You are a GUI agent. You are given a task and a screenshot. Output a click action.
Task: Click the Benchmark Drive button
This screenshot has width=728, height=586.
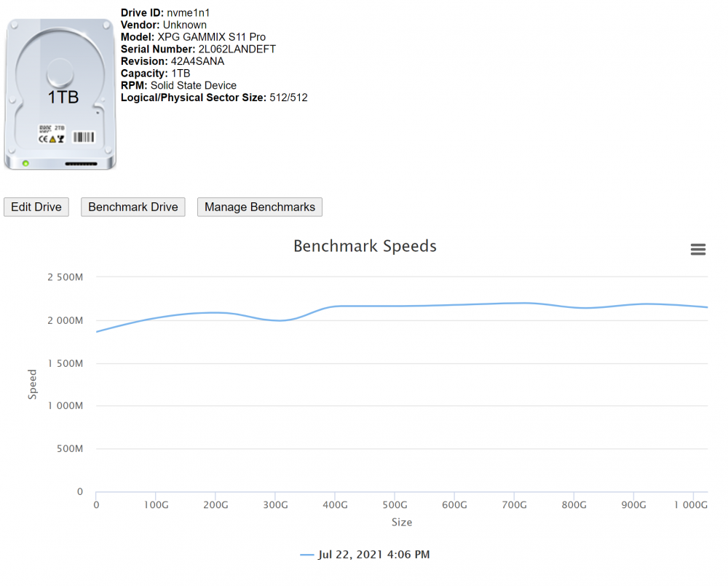coord(132,207)
